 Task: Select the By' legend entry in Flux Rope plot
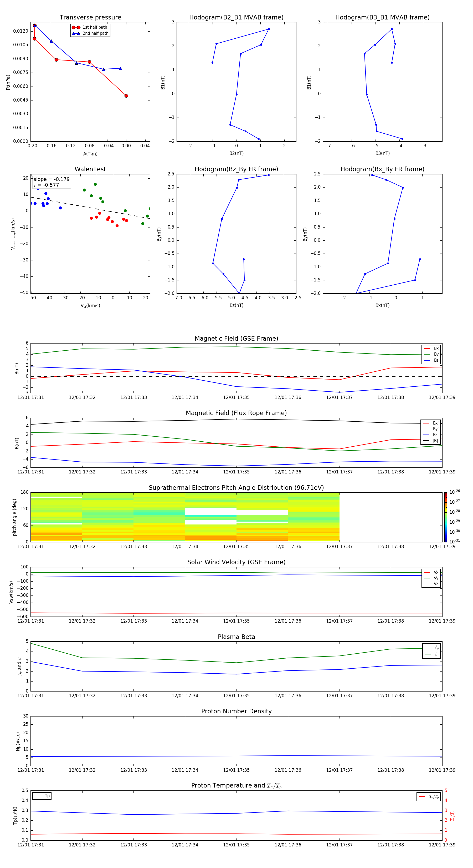coord(431,429)
